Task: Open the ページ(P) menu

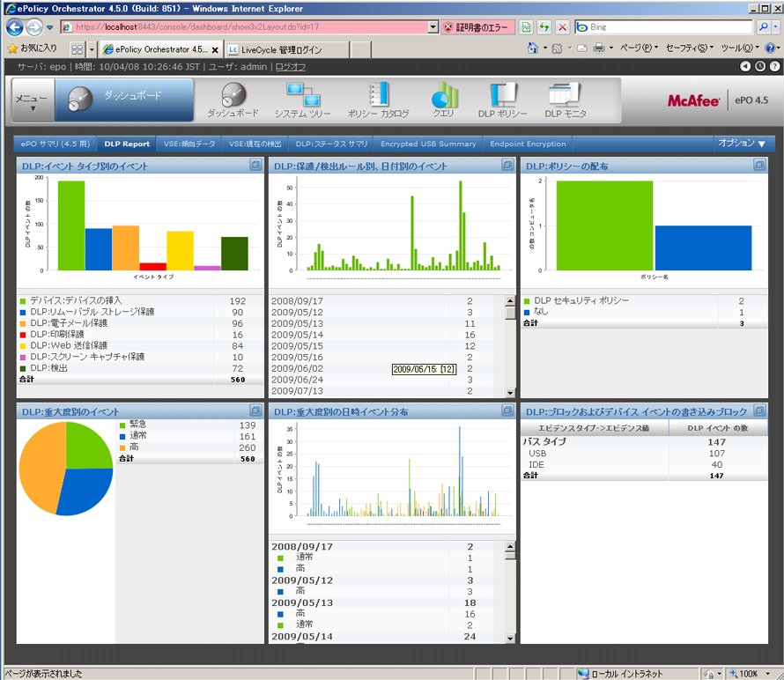Action: pyautogui.click(x=639, y=48)
